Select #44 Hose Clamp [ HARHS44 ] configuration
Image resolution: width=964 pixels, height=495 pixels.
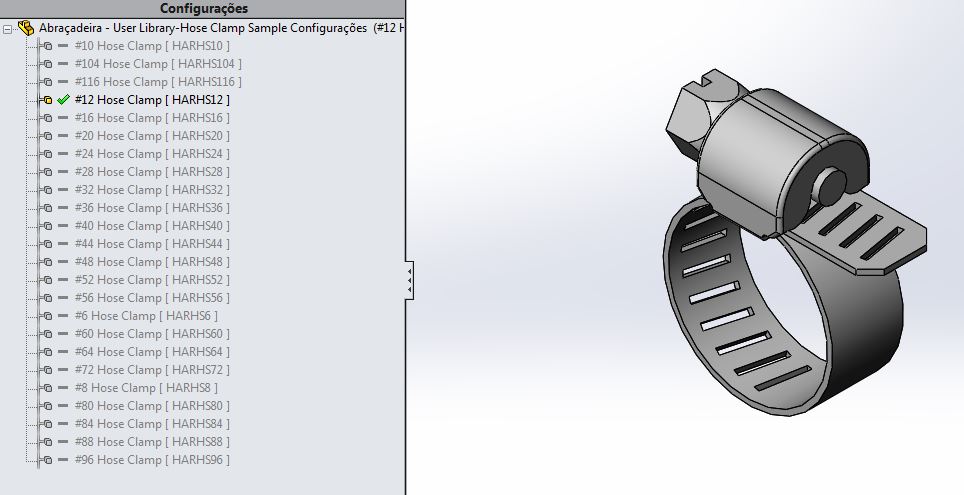152,244
